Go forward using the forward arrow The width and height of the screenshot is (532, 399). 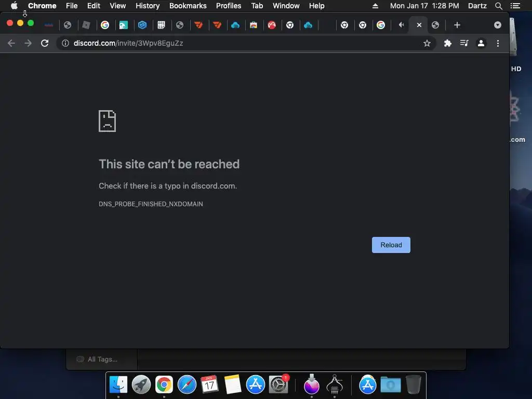tap(28, 43)
